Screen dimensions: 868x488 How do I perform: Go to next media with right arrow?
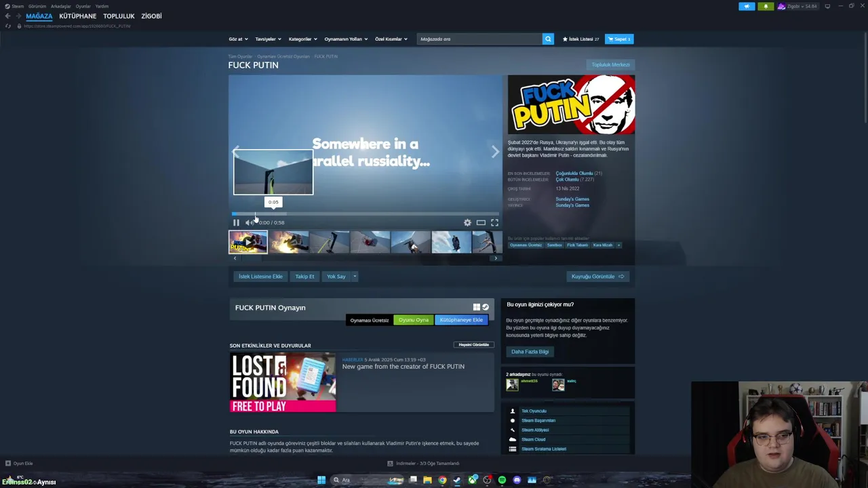click(495, 152)
